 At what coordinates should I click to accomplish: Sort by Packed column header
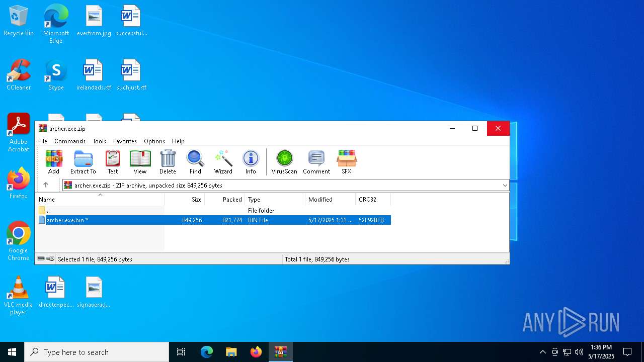click(224, 200)
